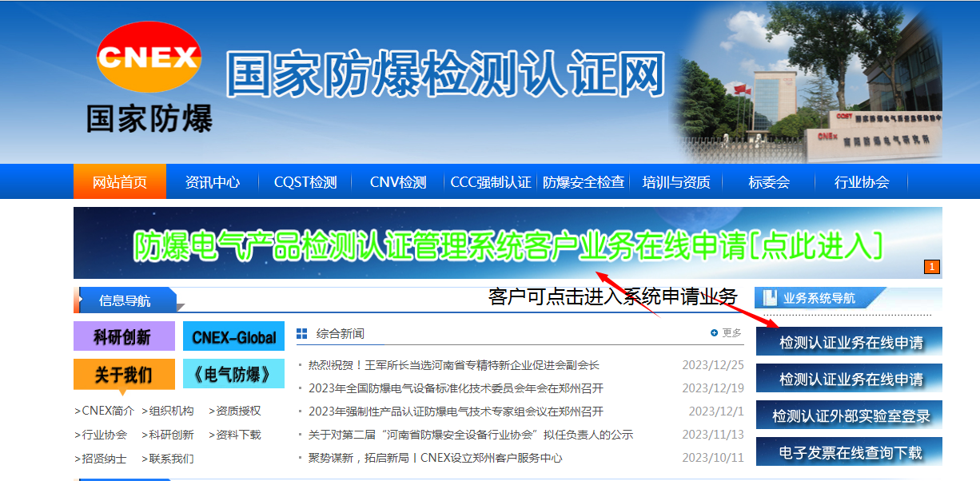Viewport: 980px width, 481px height.
Task: Open the 更多 plus icon link
Action: pyautogui.click(x=726, y=333)
